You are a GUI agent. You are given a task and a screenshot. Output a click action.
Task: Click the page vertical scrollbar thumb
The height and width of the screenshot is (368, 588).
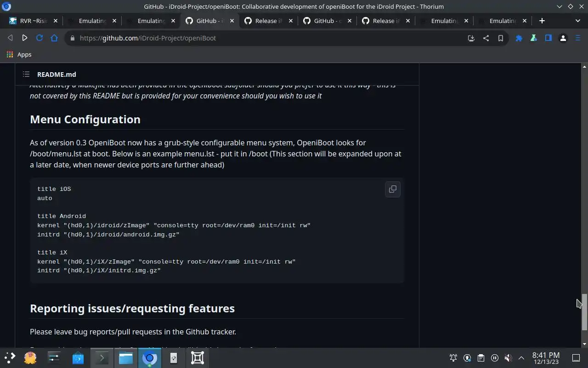584,312
